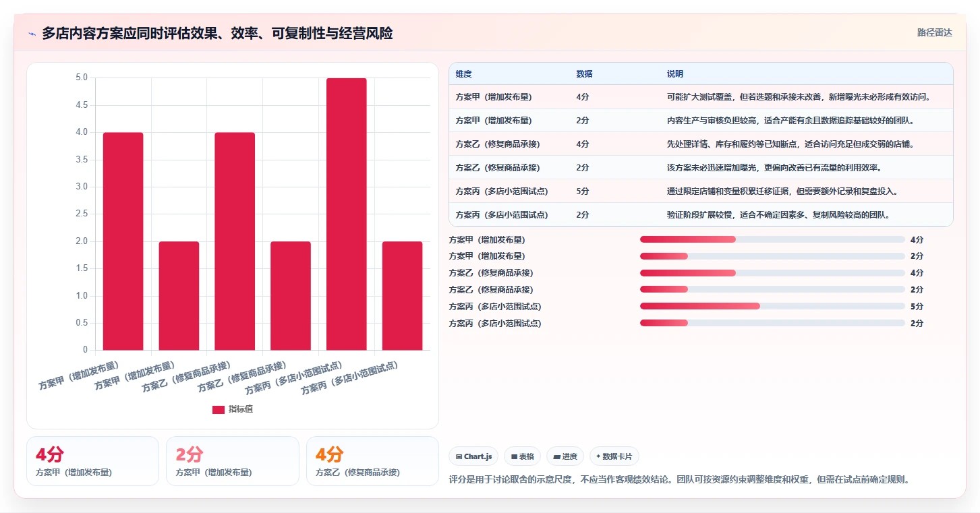Select the page title starting 多店内容方案
This screenshot has height=513, width=980.
click(217, 33)
